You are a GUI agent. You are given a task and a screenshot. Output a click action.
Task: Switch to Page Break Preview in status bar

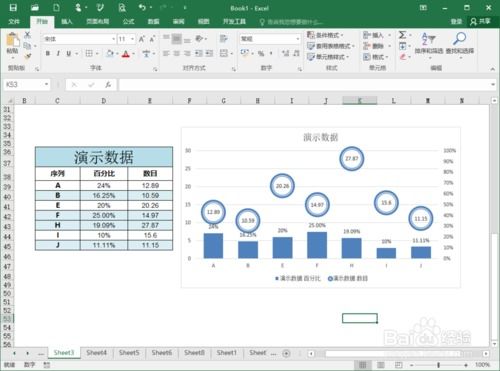398,365
